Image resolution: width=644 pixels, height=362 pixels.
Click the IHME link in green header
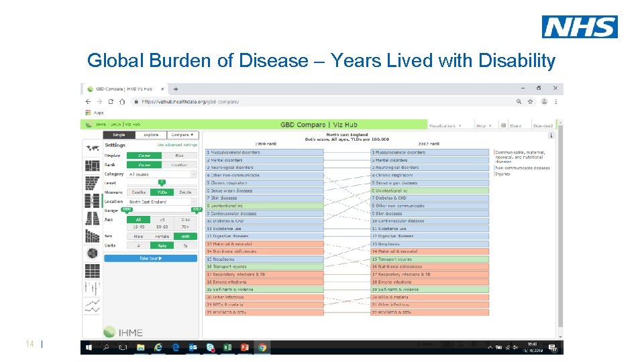coord(101,125)
